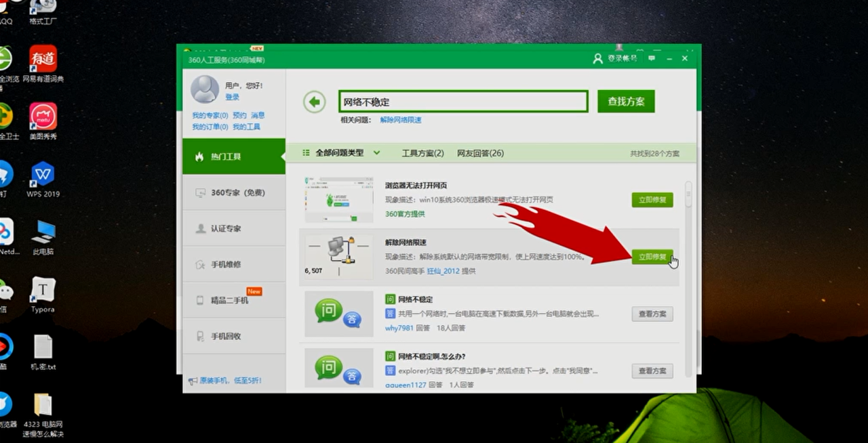Image resolution: width=868 pixels, height=443 pixels.
Task: Switch to 网友回答(26) filter
Action: point(480,153)
